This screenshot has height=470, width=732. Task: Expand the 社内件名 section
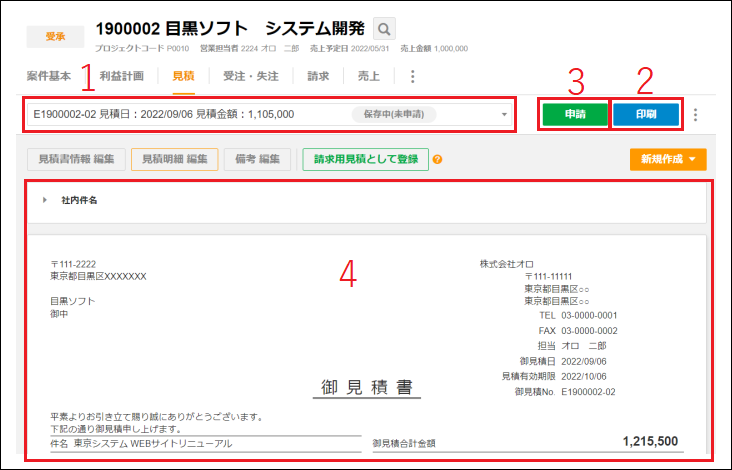click(45, 201)
